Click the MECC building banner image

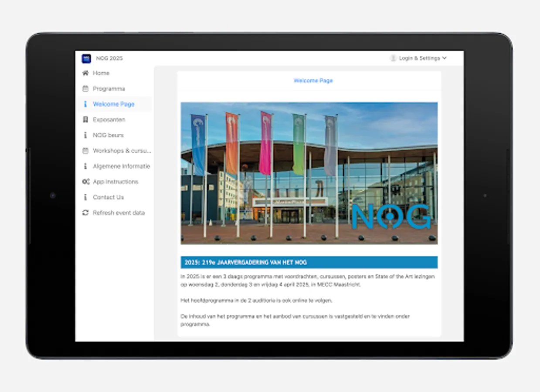[x=309, y=173]
